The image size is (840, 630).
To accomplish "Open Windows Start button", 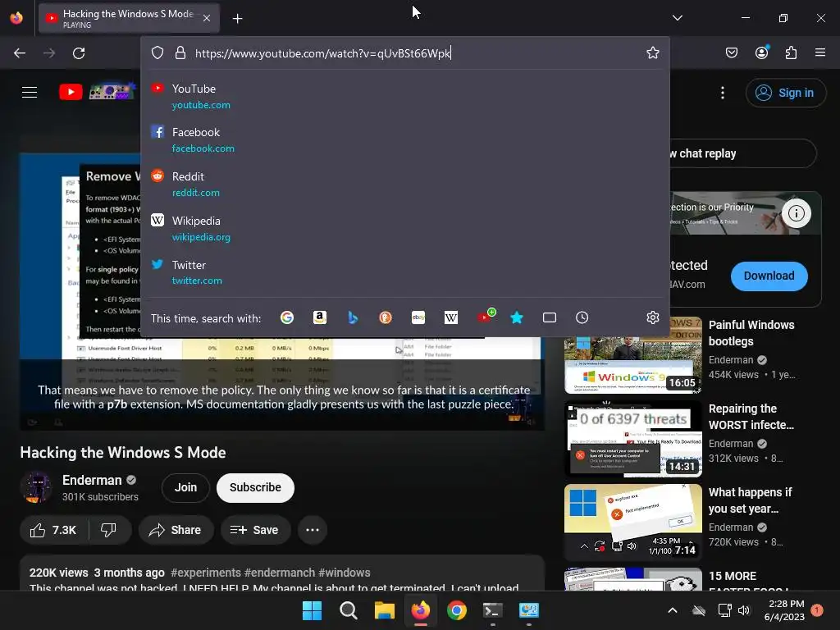I will pos(312,610).
